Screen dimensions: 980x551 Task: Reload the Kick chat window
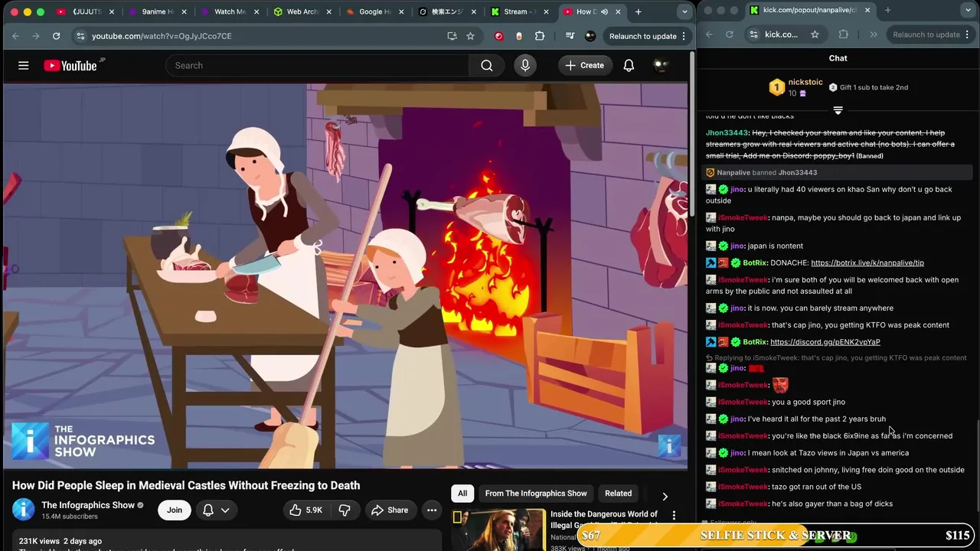click(x=730, y=34)
